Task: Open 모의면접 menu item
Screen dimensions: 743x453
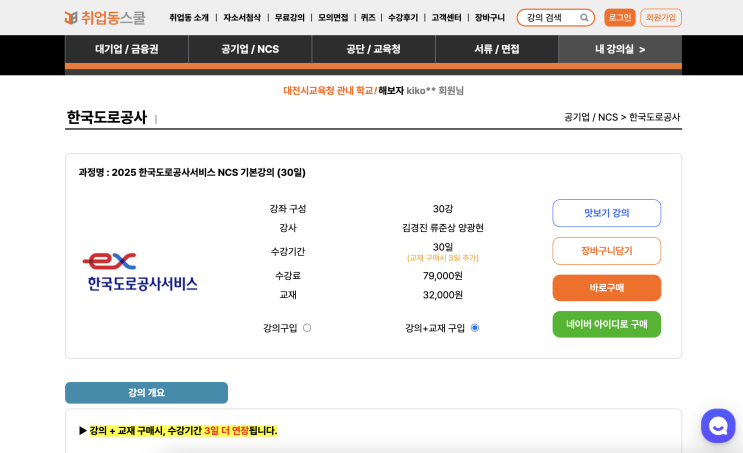Action: [x=333, y=18]
